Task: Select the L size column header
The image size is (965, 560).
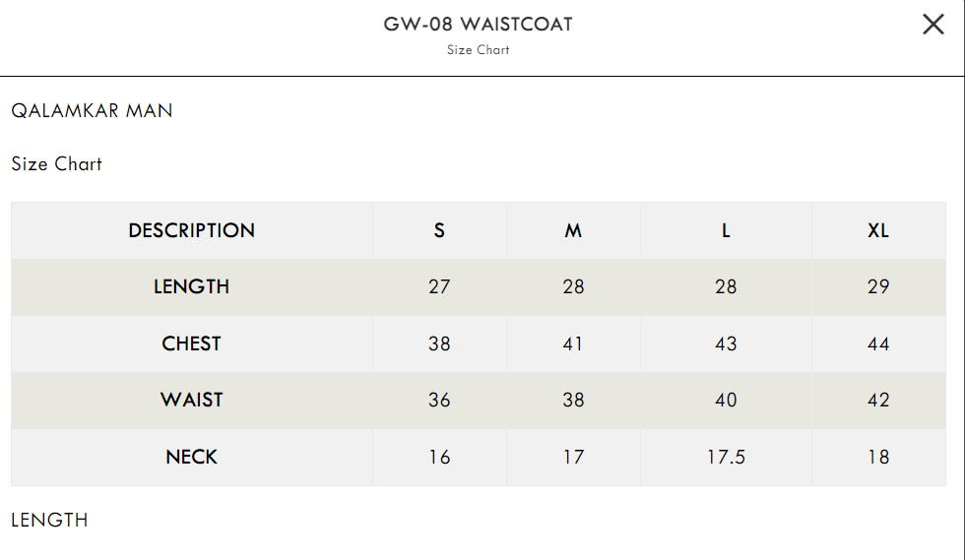Action: pos(726,230)
